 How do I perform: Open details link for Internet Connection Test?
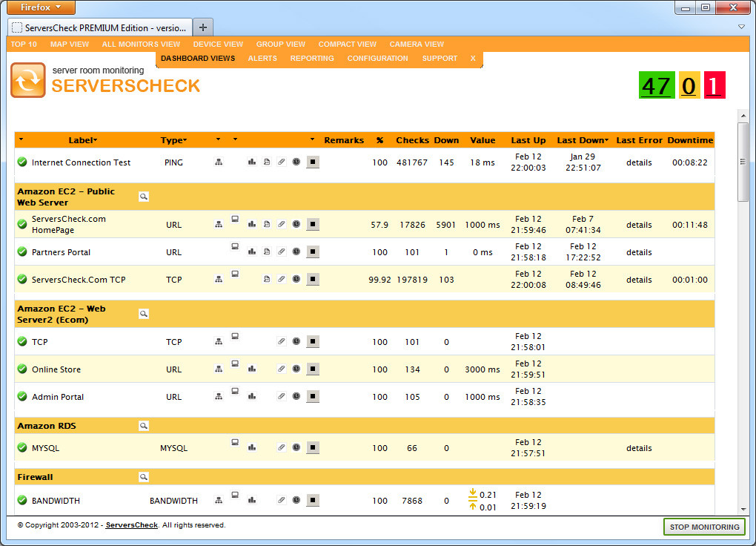(639, 162)
